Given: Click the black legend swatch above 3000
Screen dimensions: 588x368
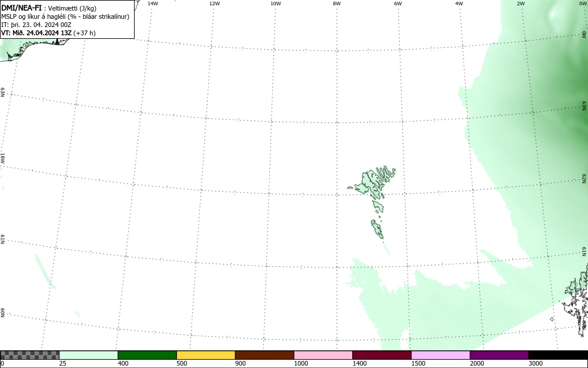Looking at the screenshot, I should pos(558,355).
